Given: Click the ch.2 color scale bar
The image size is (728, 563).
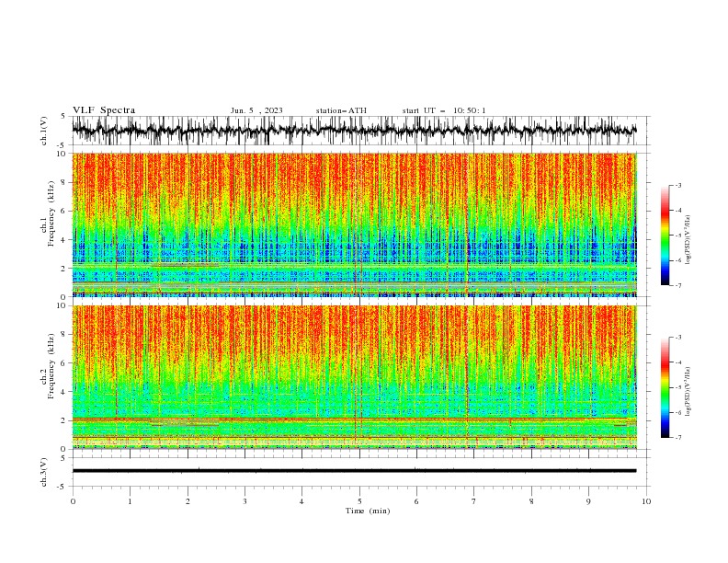Looking at the screenshot, I should click(665, 387).
